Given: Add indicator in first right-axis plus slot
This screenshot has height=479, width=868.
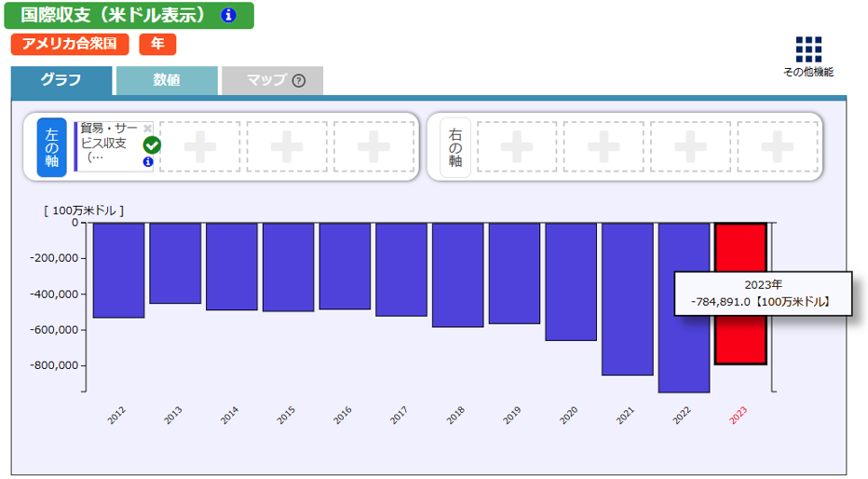Looking at the screenshot, I should pos(516,146).
